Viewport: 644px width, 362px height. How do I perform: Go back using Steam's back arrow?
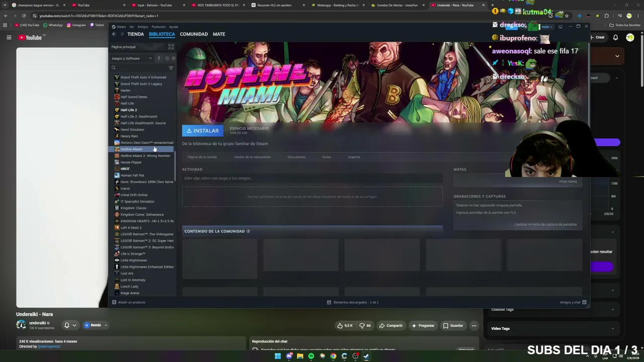pos(114,34)
